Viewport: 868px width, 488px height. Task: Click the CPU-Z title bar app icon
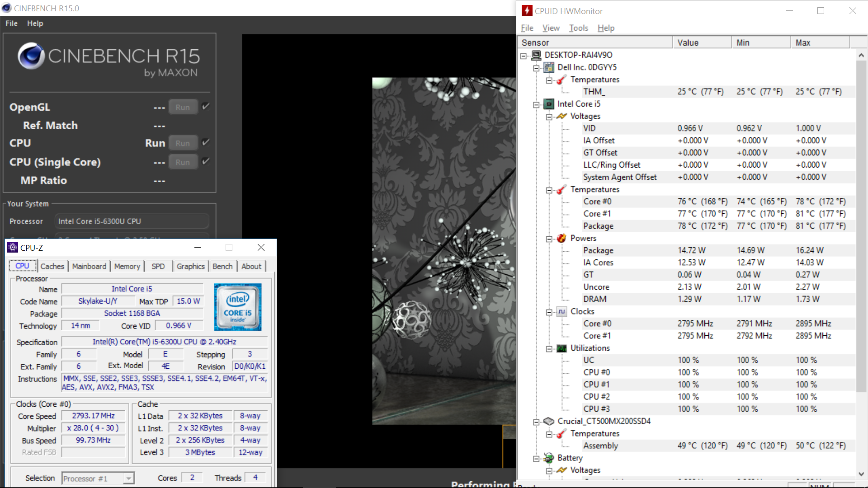click(13, 247)
